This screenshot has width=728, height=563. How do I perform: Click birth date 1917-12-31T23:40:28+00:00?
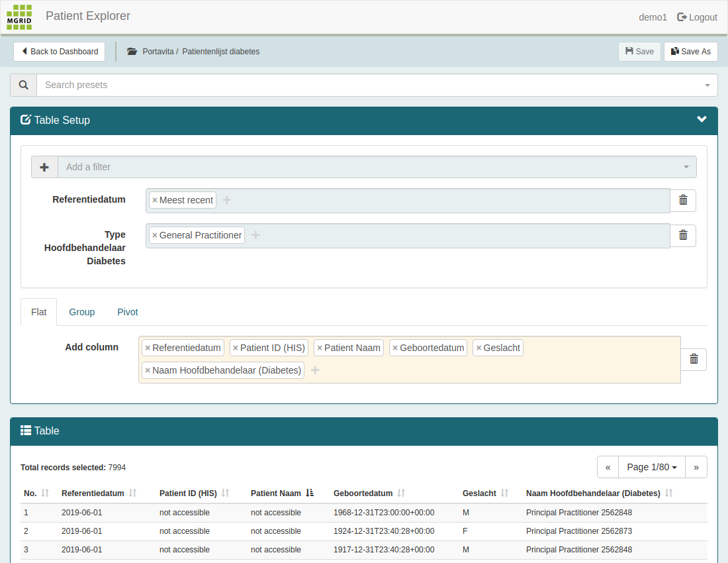[x=384, y=550]
